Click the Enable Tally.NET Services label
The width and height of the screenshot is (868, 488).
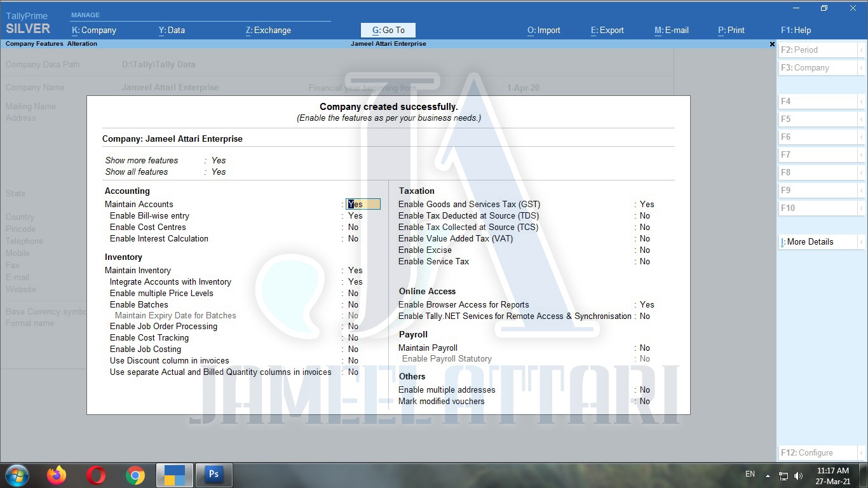click(515, 316)
